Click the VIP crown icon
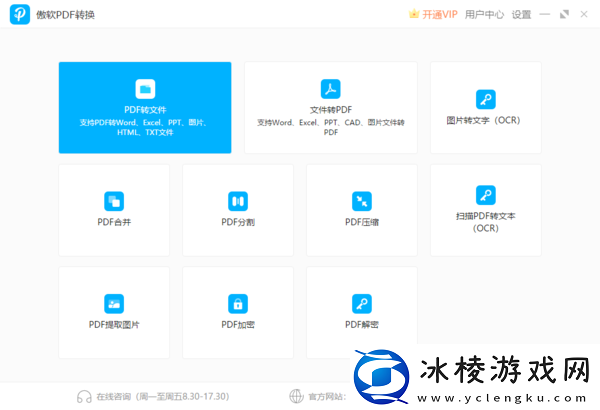This screenshot has width=600, height=410. [414, 14]
